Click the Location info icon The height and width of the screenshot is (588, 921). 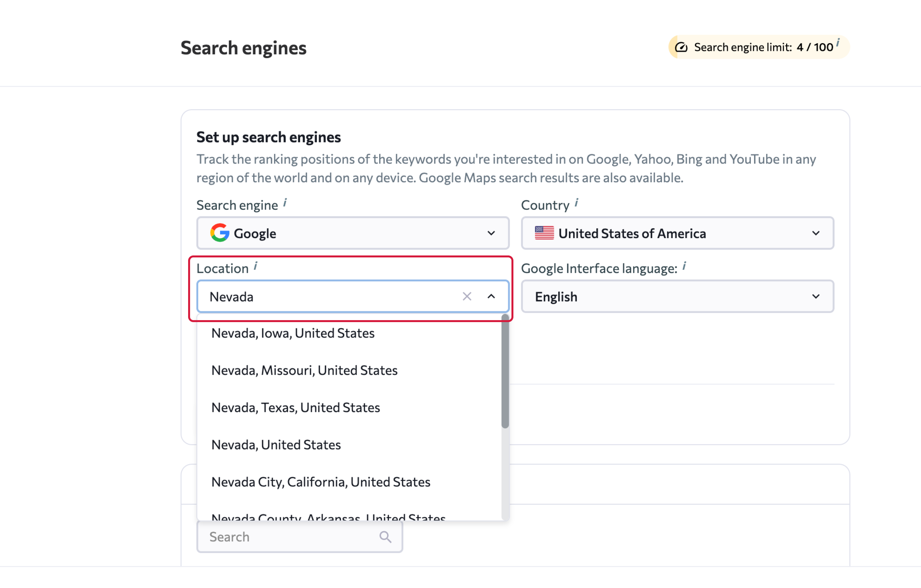(x=255, y=266)
